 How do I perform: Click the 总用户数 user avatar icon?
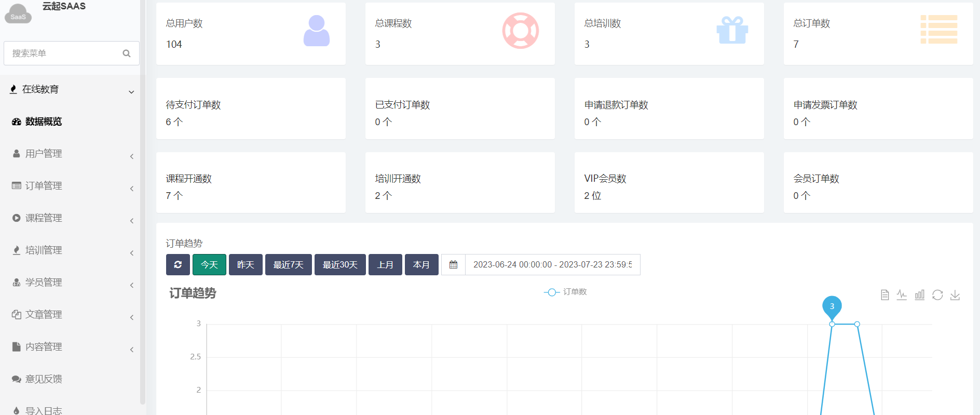(317, 31)
